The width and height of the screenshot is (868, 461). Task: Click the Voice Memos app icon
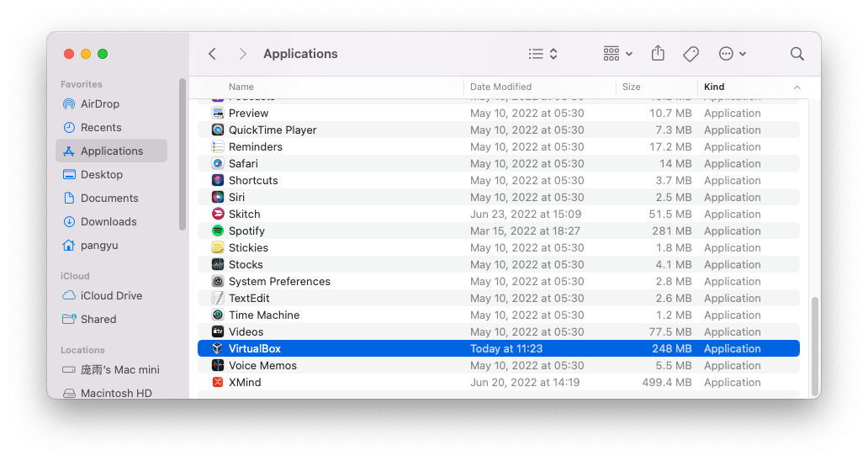(218, 365)
